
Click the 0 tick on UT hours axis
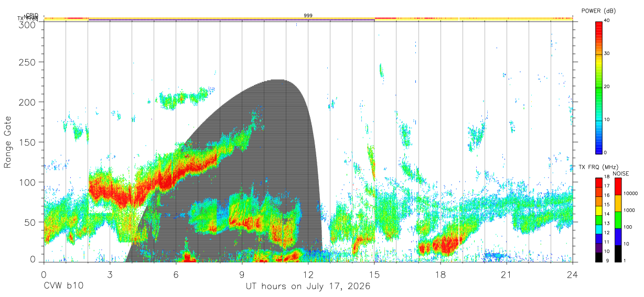tap(44, 274)
